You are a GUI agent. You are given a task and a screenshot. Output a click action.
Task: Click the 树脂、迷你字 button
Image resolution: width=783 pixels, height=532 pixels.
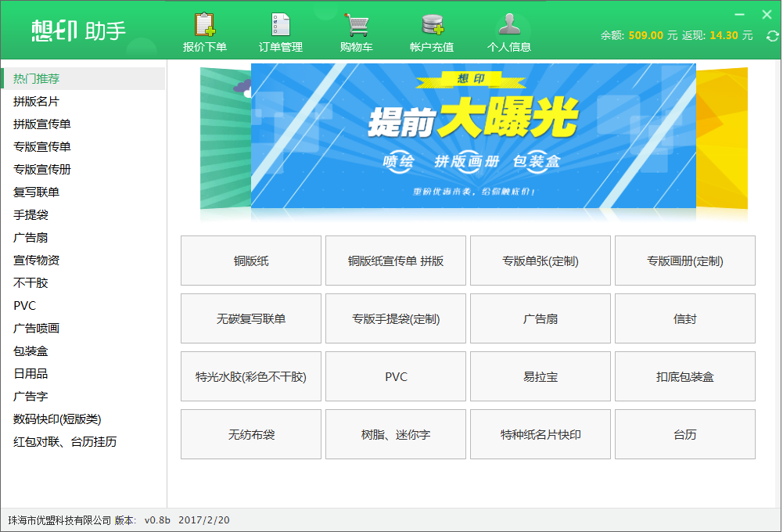pyautogui.click(x=396, y=434)
